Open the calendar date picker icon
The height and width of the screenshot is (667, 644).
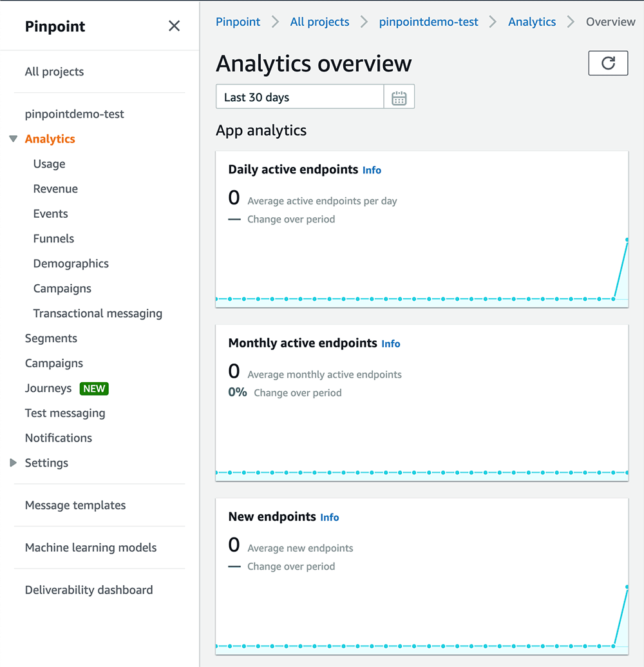click(399, 97)
